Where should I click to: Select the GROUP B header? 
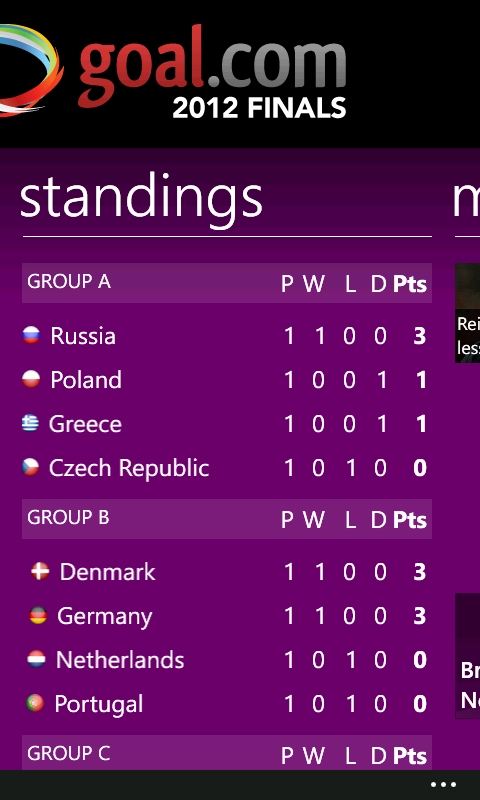227,519
